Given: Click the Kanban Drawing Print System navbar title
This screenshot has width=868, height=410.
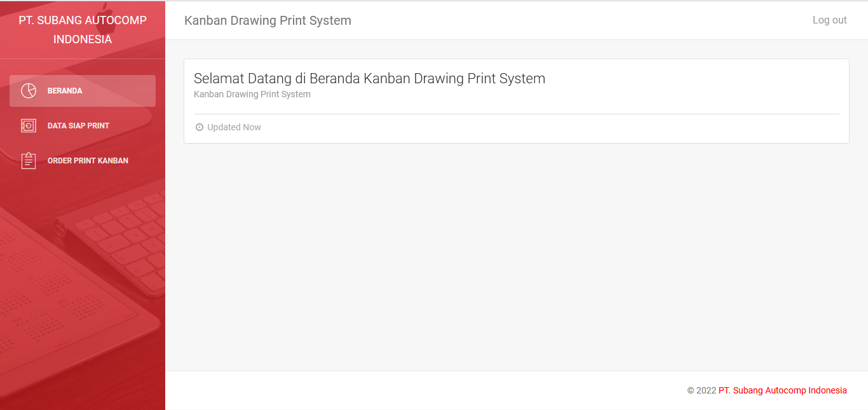Looking at the screenshot, I should pos(268,20).
